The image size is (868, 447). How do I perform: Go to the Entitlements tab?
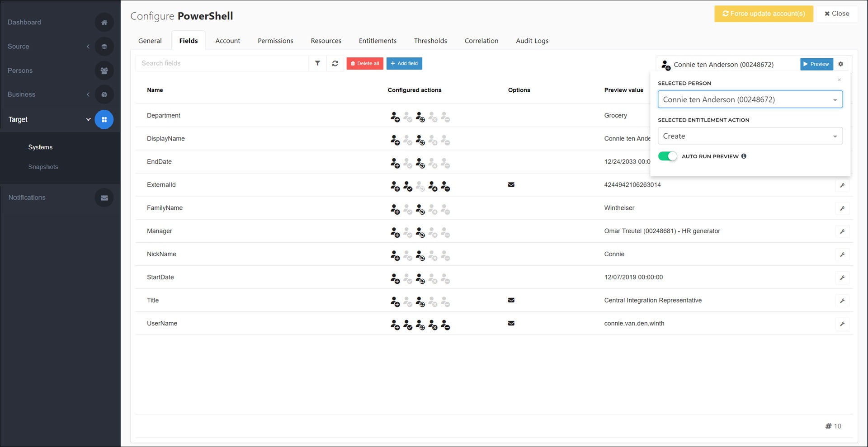pyautogui.click(x=377, y=41)
